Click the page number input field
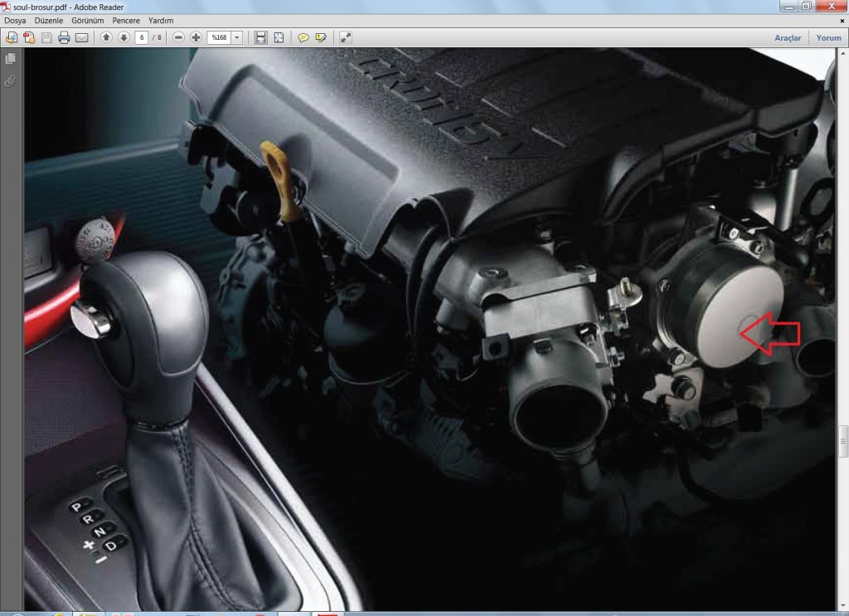This screenshot has width=849, height=616. 141,37
